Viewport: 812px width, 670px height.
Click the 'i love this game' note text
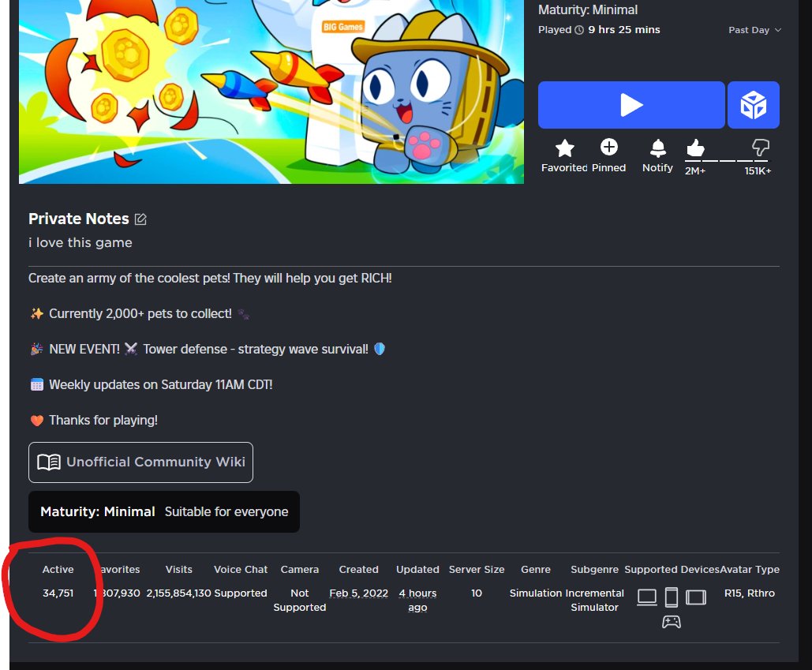(80, 243)
